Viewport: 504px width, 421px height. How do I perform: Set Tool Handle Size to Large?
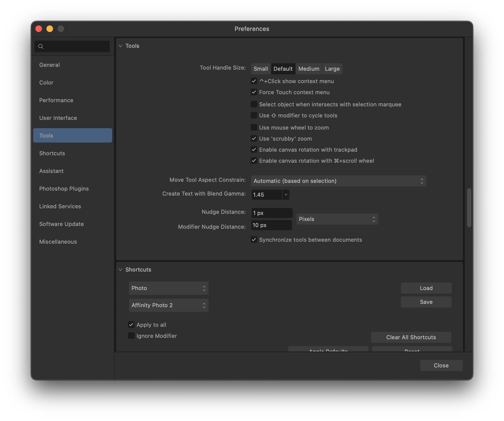tap(332, 69)
